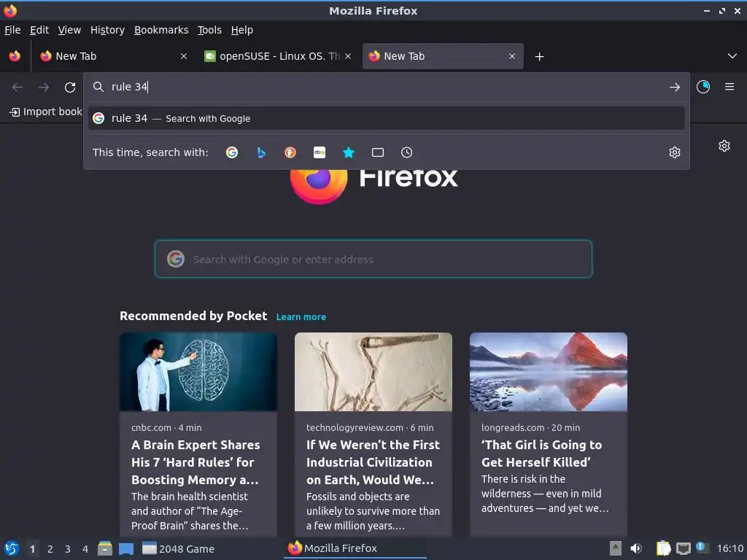Open the Firefox account icon in the toolbar
Screen dimensions: 747x560
(703, 87)
